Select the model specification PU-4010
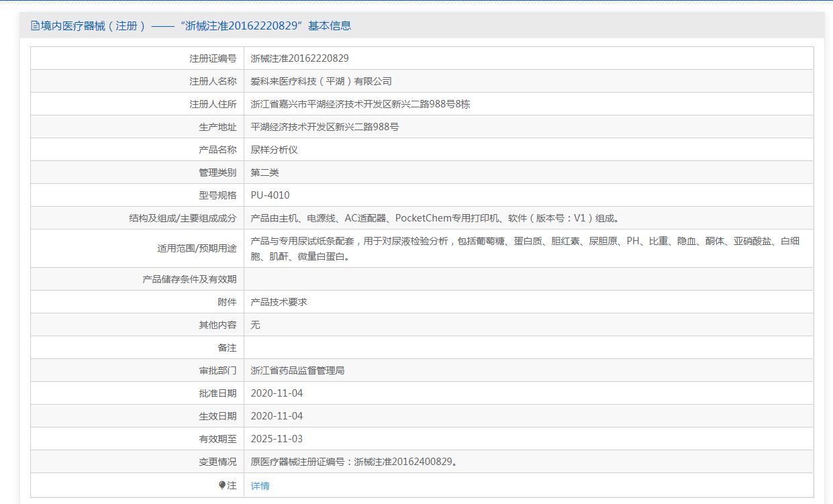 [x=270, y=195]
